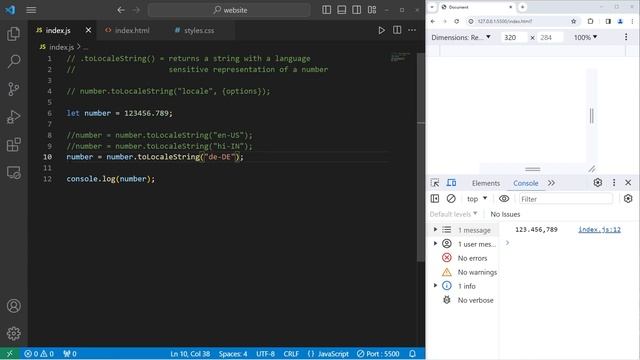
Task: Click the editor minimap
Action: 400,57
